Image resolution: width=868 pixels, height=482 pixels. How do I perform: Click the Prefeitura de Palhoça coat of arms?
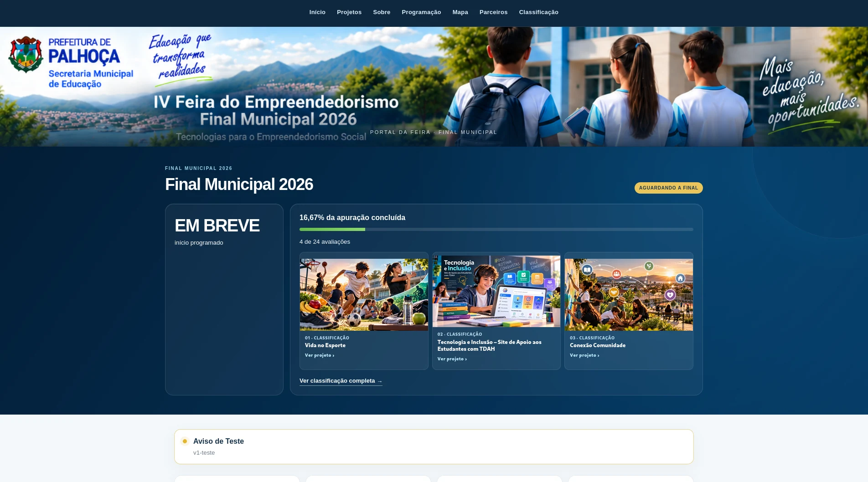coord(26,55)
